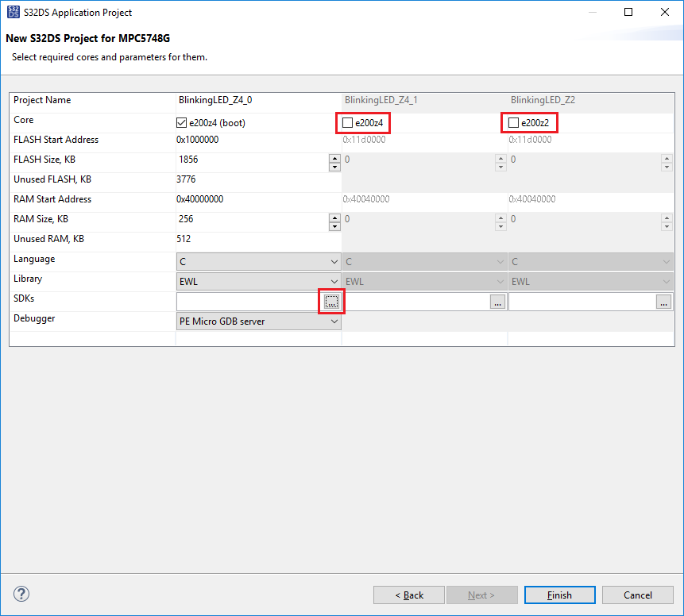This screenshot has height=616, width=684.
Task: Maximize the S32DS Application Project window
Action: [628, 12]
